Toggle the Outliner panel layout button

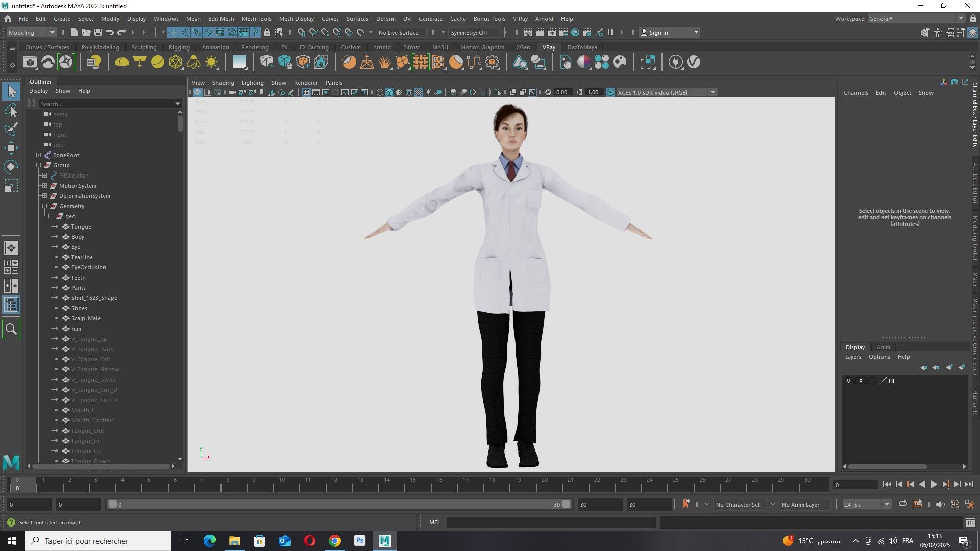(x=11, y=305)
